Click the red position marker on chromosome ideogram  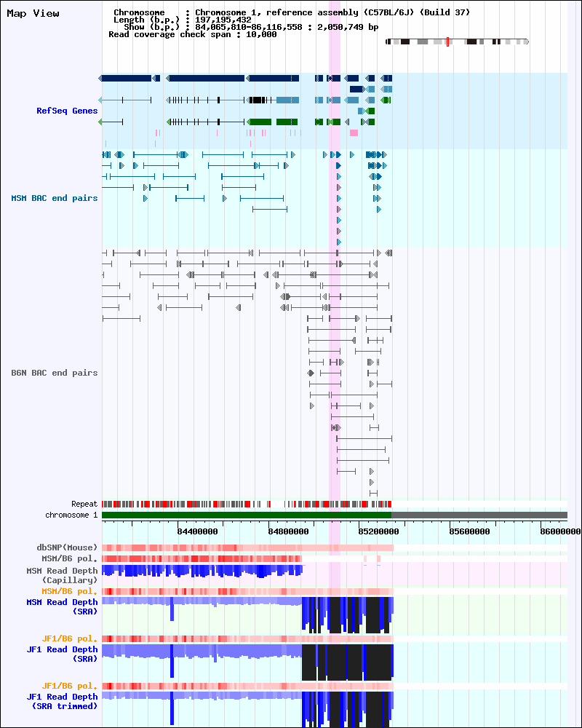pyautogui.click(x=447, y=41)
